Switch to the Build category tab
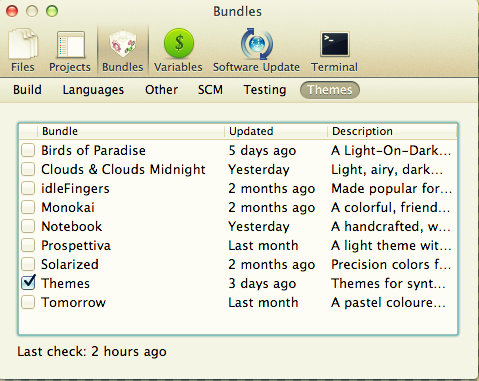Image resolution: width=479 pixels, height=381 pixels. [27, 90]
